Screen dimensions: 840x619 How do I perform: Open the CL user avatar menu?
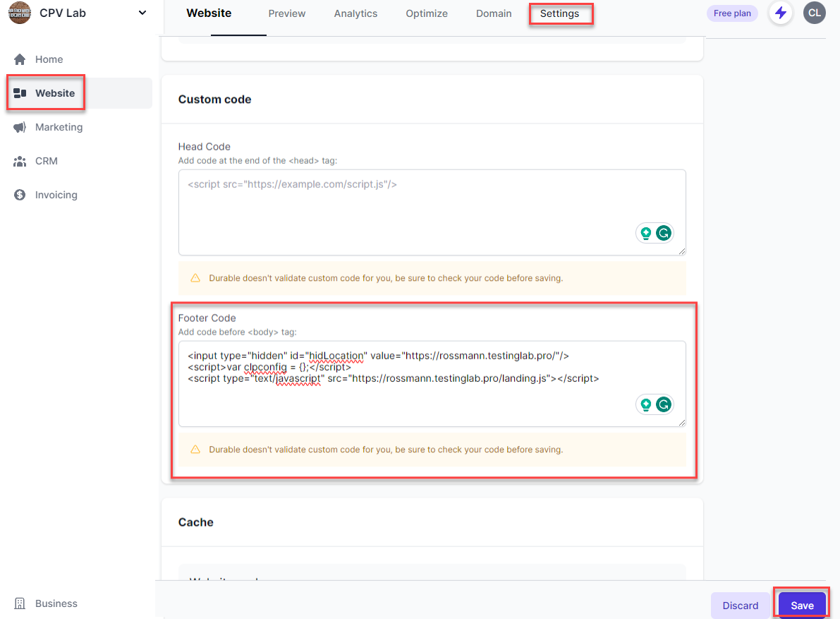tap(814, 13)
